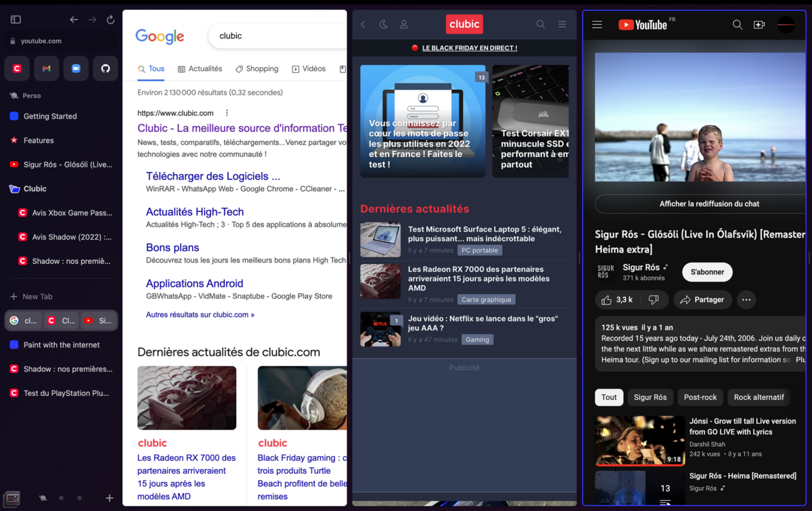The width and height of the screenshot is (812, 511).
Task: Click the YouTube logo
Action: pyautogui.click(x=643, y=25)
